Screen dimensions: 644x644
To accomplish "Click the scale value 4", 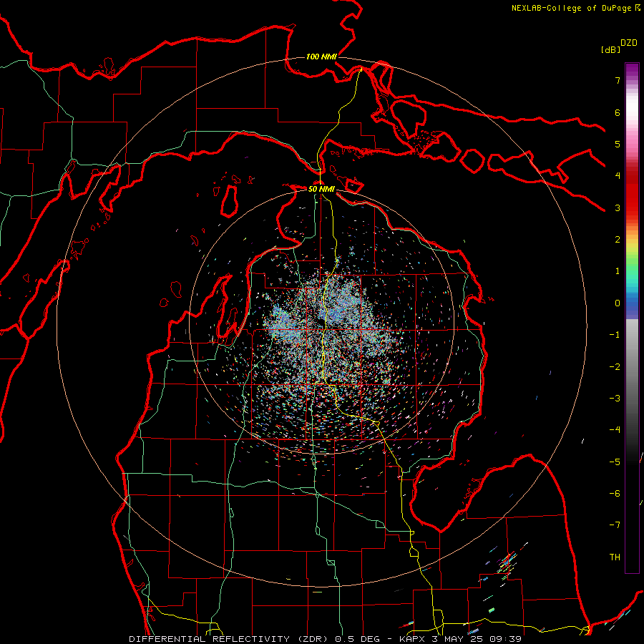I will 618,176.
